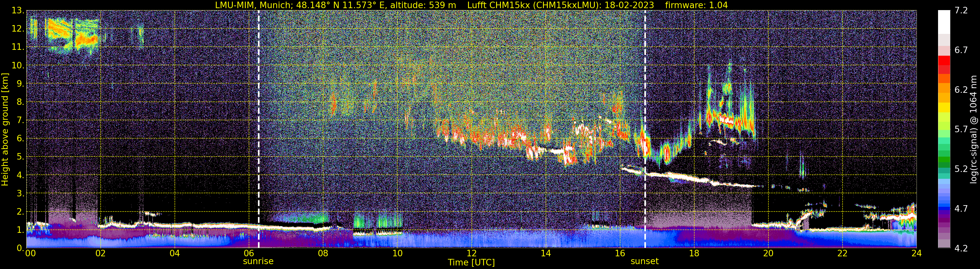Click the colorbar value '6.7'
The height and width of the screenshot is (269, 980).
click(x=961, y=50)
